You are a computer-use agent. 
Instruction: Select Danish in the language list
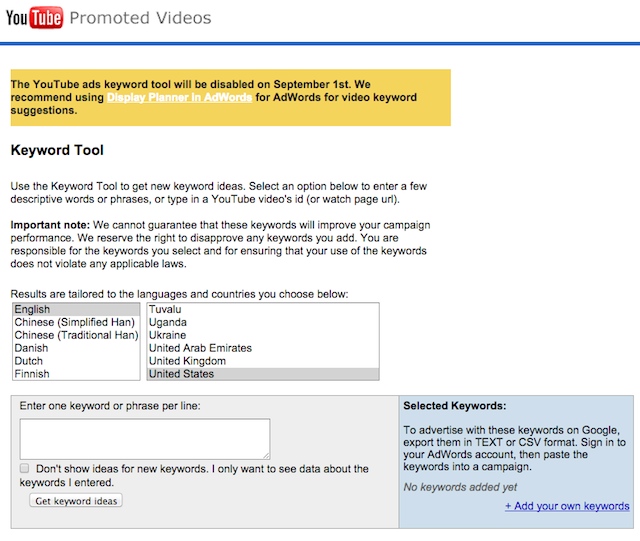76,348
